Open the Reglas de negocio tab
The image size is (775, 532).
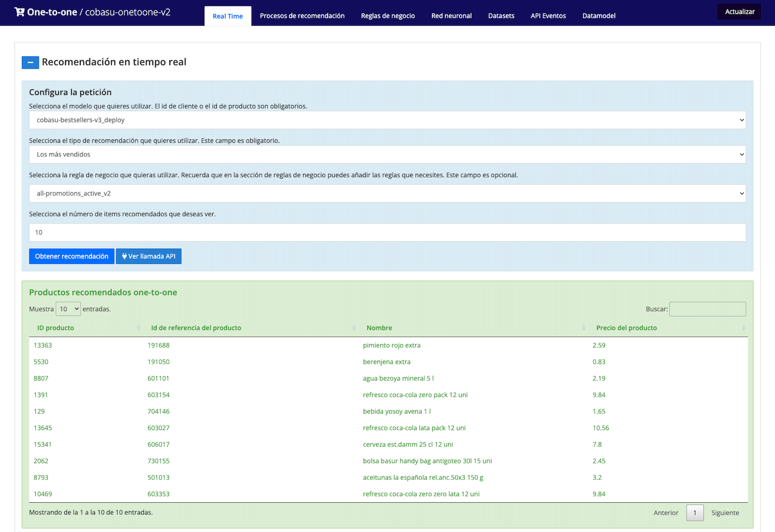point(387,16)
